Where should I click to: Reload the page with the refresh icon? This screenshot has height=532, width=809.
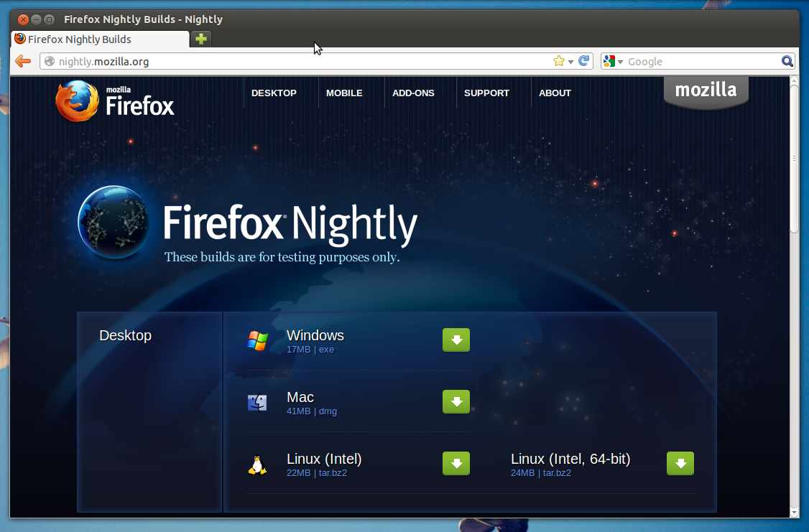pyautogui.click(x=583, y=61)
